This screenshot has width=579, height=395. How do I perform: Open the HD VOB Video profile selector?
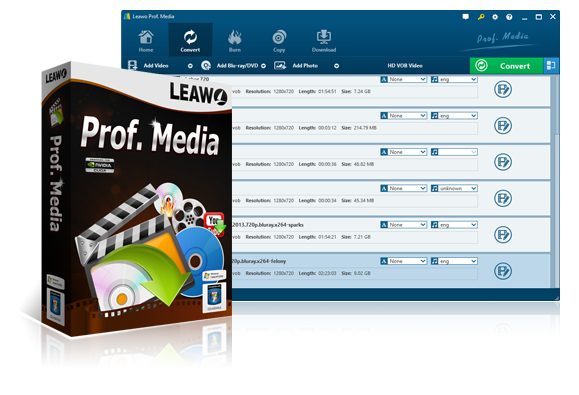[x=405, y=66]
